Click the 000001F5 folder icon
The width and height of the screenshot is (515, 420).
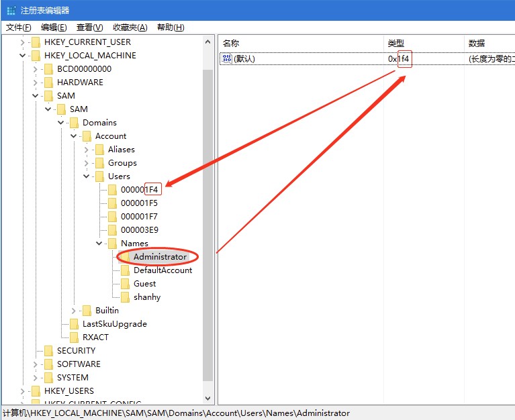[x=113, y=203]
